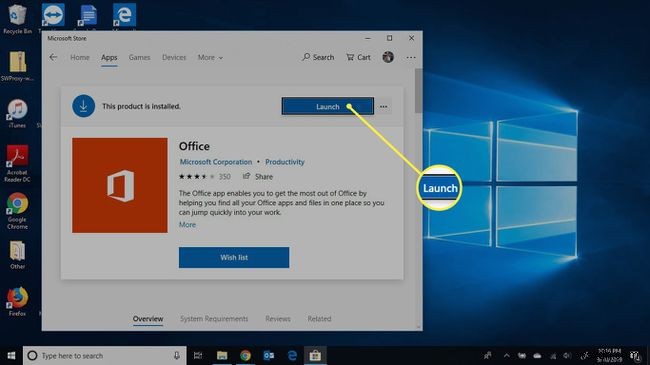Open Microsoft Corporation publisher link
The image size is (650, 365).
pyautogui.click(x=216, y=162)
